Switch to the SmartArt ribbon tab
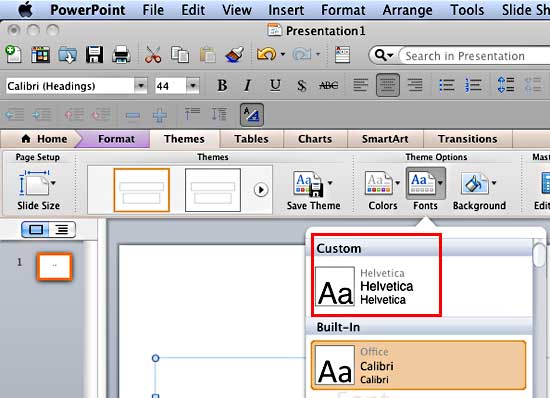 385,139
